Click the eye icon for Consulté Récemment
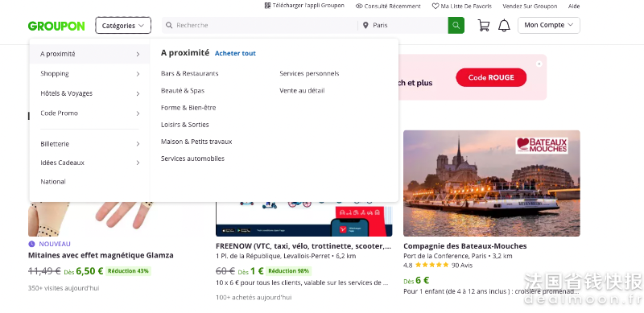Viewport: 644px width, 313px height. coord(359,6)
